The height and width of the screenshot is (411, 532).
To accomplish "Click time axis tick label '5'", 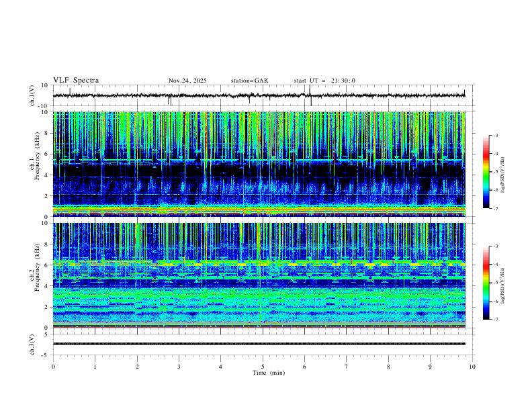I will 263,367.
